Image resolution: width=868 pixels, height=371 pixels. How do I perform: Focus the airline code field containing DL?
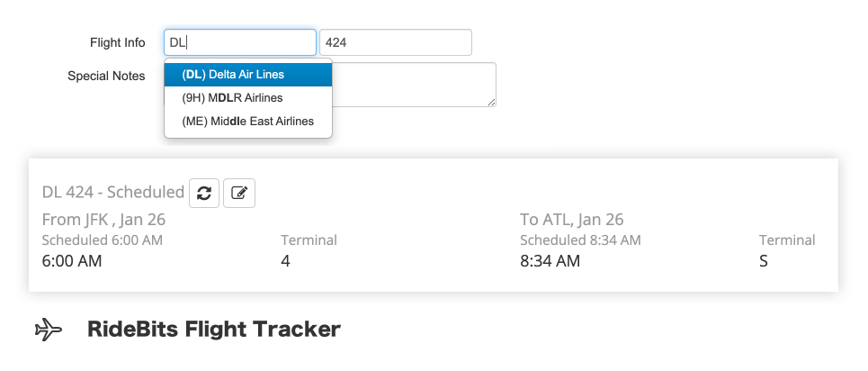(240, 42)
